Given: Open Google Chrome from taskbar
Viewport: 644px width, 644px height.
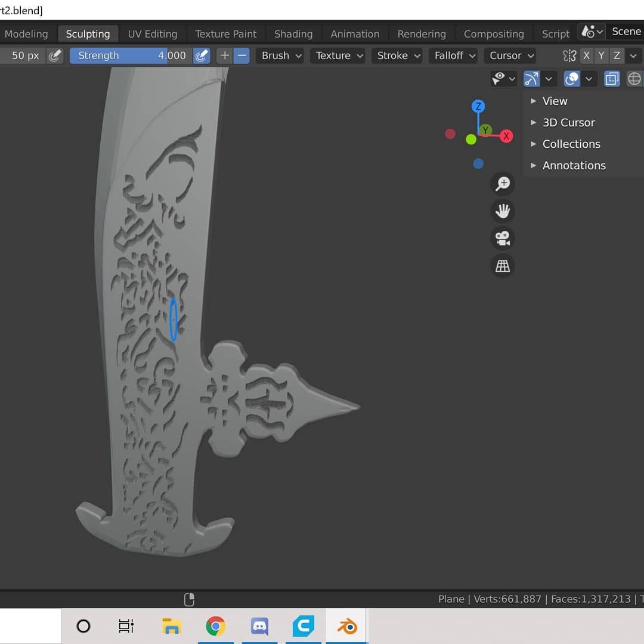Looking at the screenshot, I should pyautogui.click(x=216, y=626).
